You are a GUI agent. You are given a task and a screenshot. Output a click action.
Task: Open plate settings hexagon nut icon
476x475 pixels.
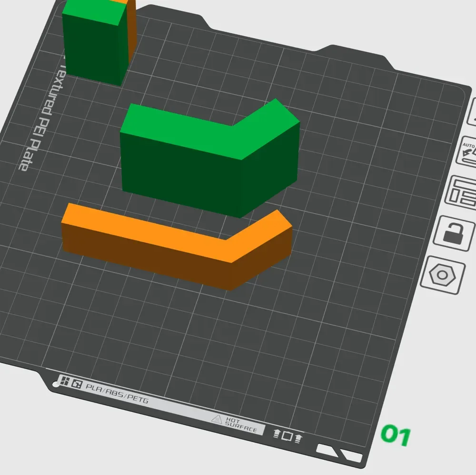point(443,275)
